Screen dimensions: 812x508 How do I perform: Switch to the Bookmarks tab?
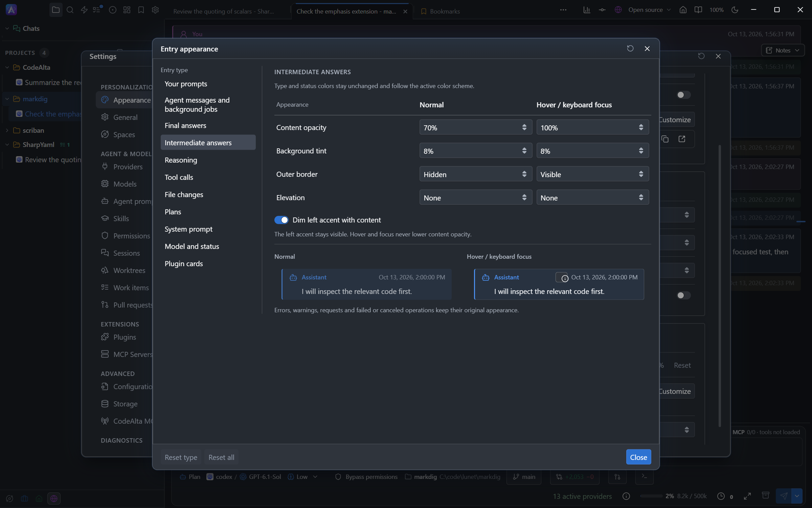[x=441, y=11]
